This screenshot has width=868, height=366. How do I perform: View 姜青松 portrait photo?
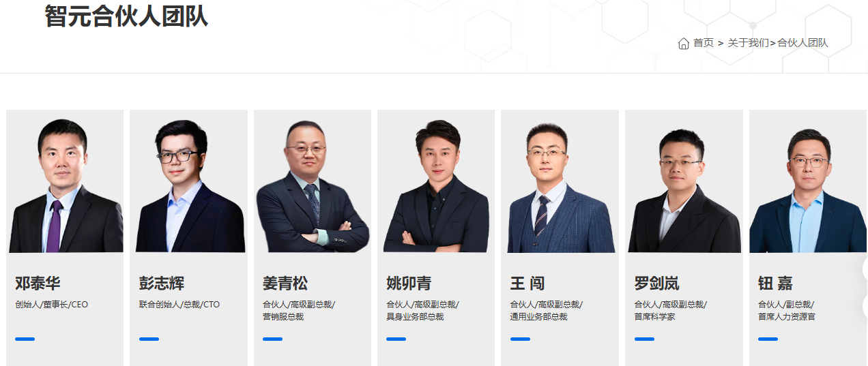(313, 182)
